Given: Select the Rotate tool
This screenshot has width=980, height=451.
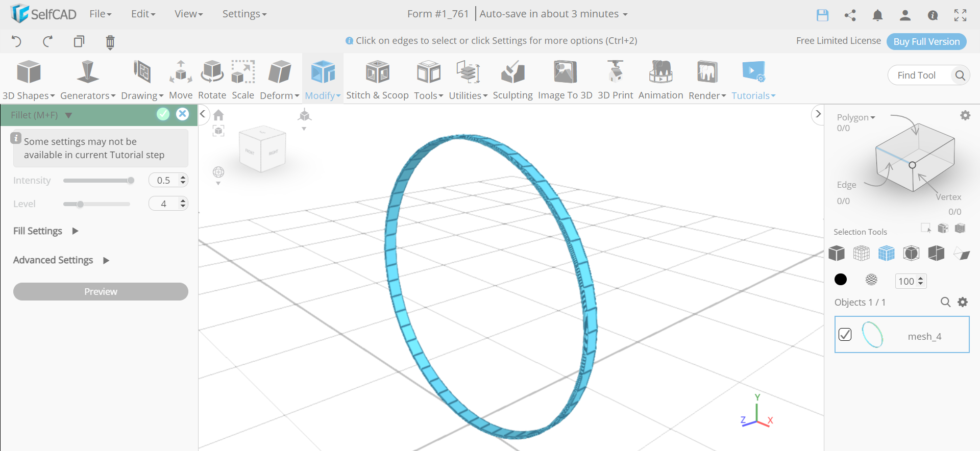Looking at the screenshot, I should point(212,80).
